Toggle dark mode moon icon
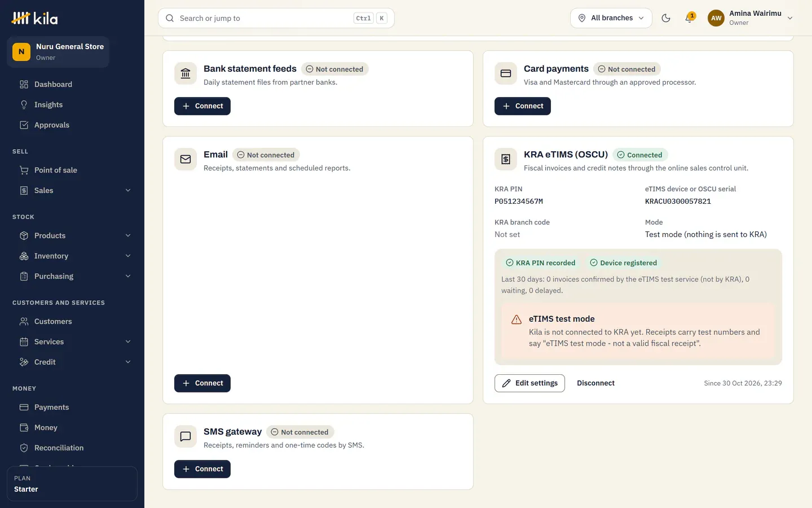The image size is (812, 508). 666,18
